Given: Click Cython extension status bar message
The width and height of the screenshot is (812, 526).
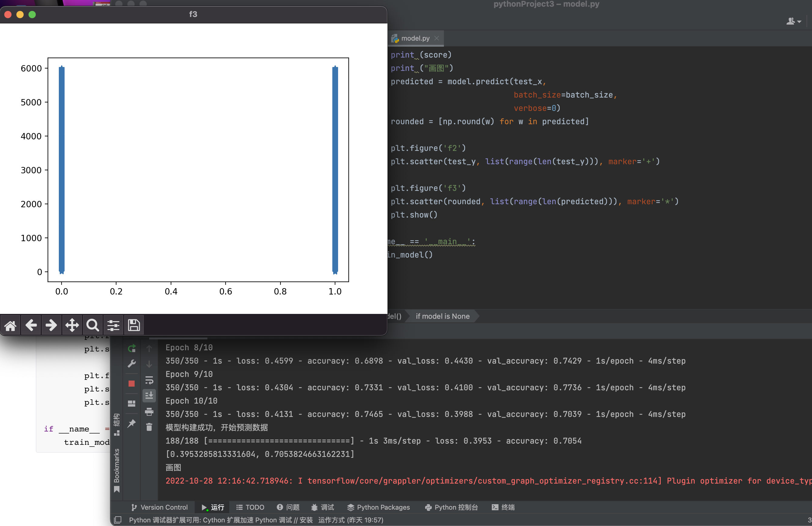Looking at the screenshot, I should click(x=256, y=520).
